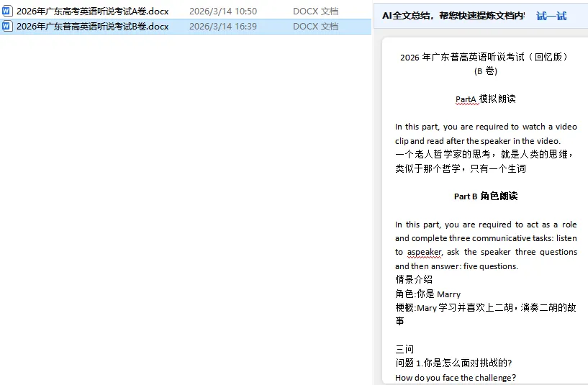Viewport: 588px width, 385px height.
Task: Click the line and then answer: five questions.
Action: point(457,266)
